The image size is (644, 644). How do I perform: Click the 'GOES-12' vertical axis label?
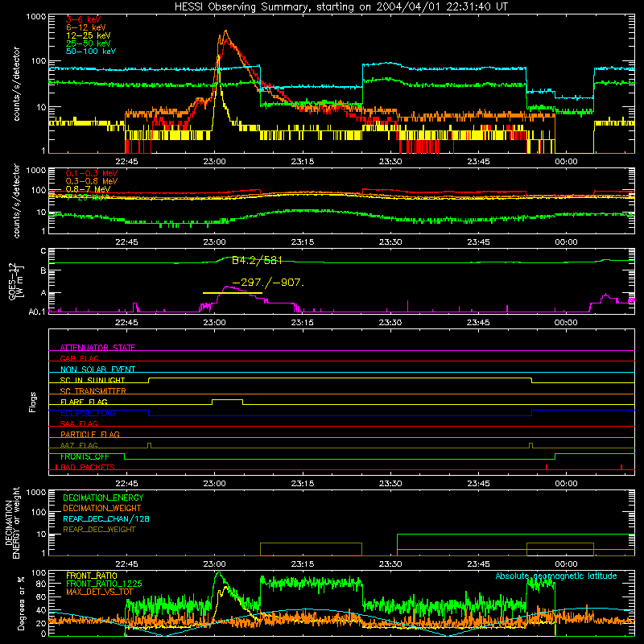[x=13, y=281]
